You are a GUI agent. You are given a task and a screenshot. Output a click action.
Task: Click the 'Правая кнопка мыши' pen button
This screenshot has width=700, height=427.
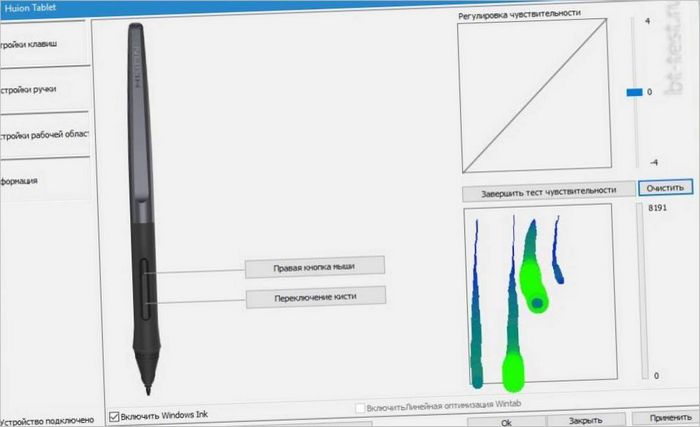click(314, 267)
